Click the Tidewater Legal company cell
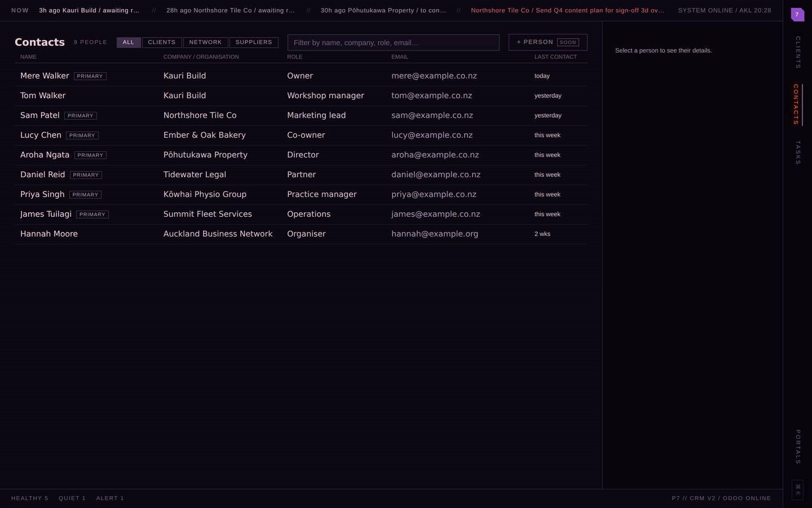The image size is (812, 508). click(x=195, y=174)
